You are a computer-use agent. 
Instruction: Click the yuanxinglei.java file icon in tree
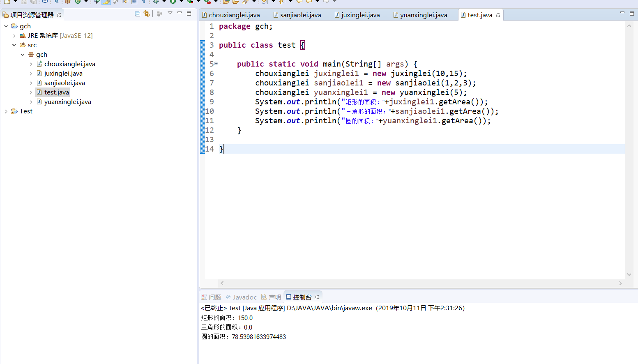(x=39, y=101)
